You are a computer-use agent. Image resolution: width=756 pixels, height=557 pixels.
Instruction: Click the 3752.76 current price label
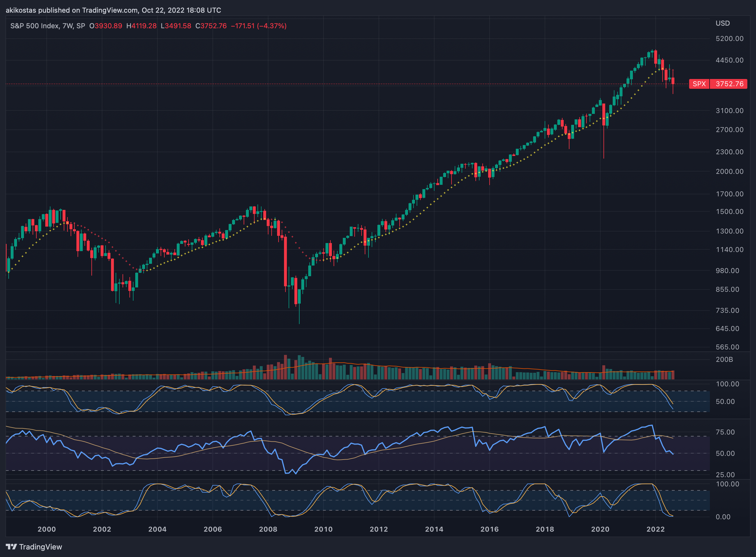728,84
